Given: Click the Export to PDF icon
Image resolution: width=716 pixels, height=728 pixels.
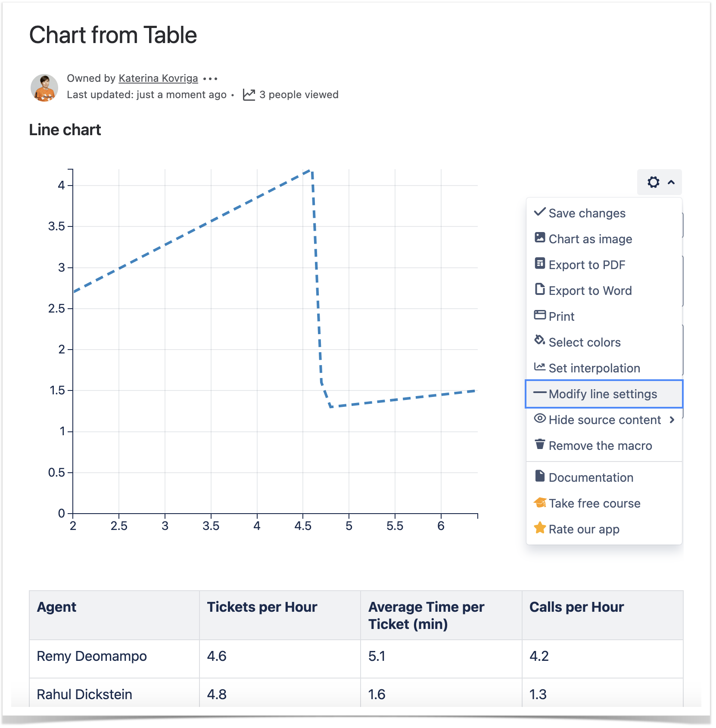Looking at the screenshot, I should point(539,263).
